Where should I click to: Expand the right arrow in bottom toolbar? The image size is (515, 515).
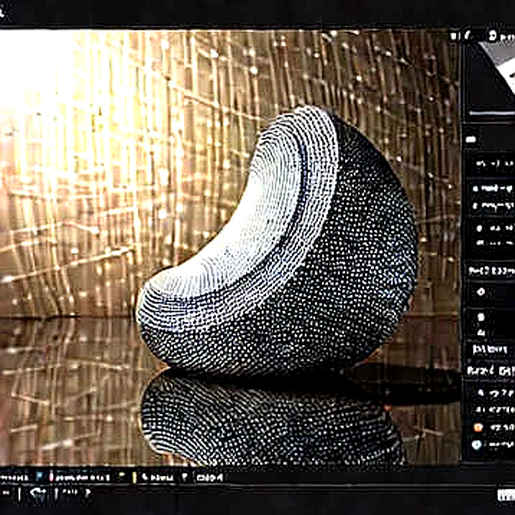(x=88, y=492)
